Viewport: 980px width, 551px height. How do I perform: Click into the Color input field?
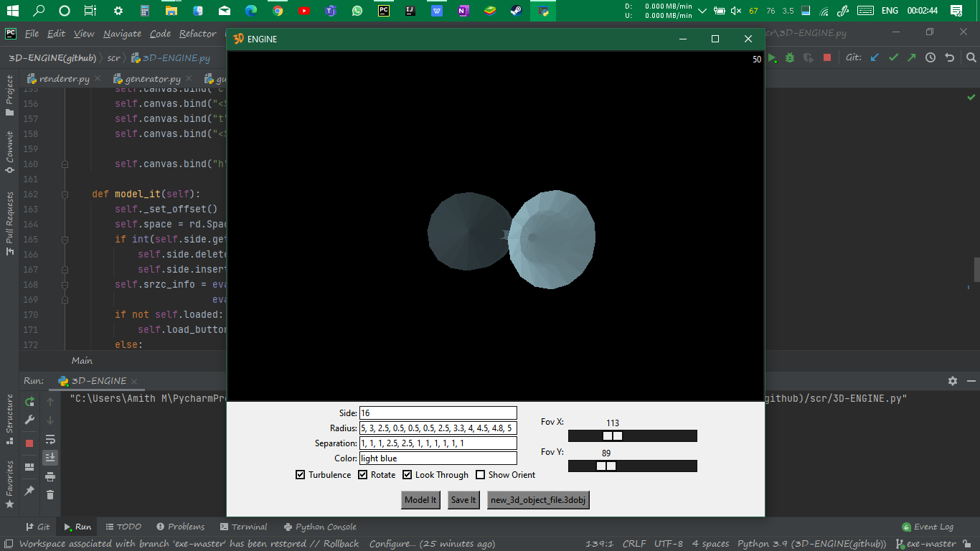pos(438,458)
